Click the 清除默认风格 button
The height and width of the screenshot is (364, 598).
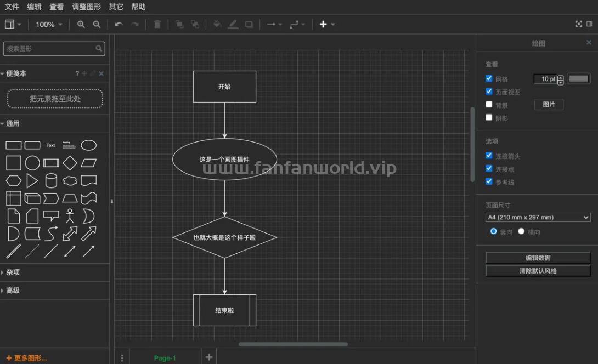pyautogui.click(x=538, y=271)
